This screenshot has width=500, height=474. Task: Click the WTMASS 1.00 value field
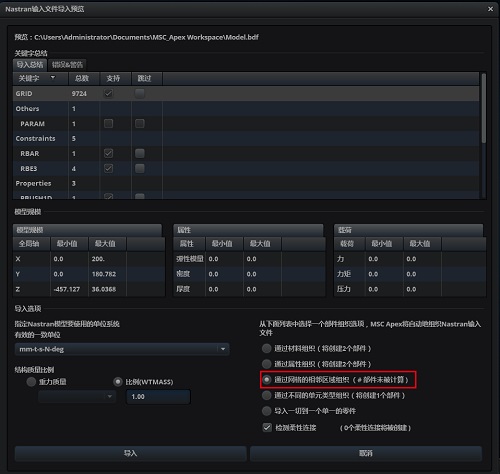[158, 397]
